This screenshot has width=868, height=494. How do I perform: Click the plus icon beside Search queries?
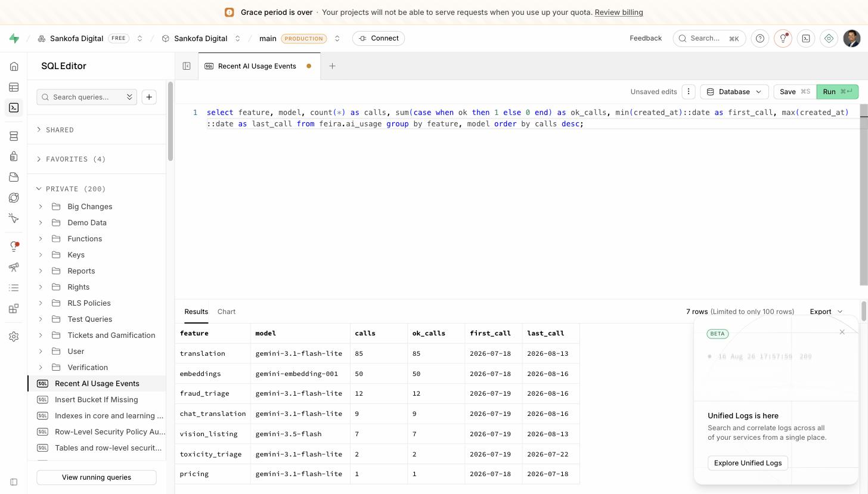[149, 97]
